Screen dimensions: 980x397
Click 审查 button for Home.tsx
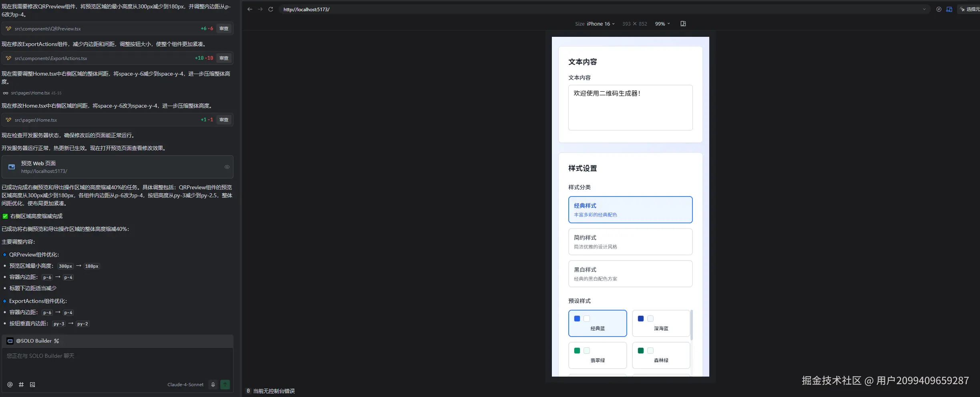pos(224,120)
